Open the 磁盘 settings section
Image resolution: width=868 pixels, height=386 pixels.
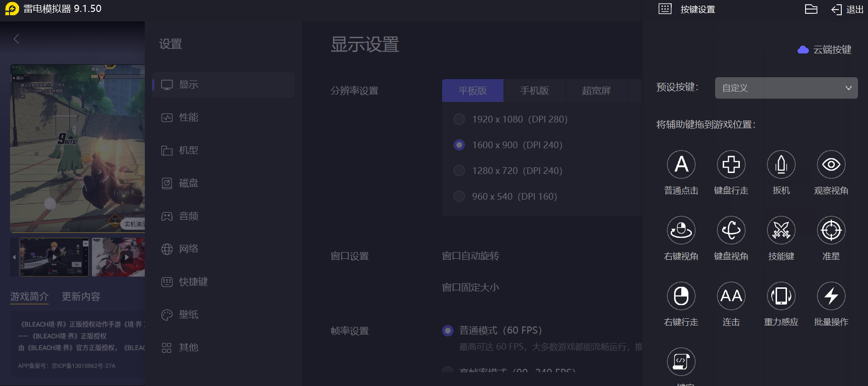click(223, 183)
